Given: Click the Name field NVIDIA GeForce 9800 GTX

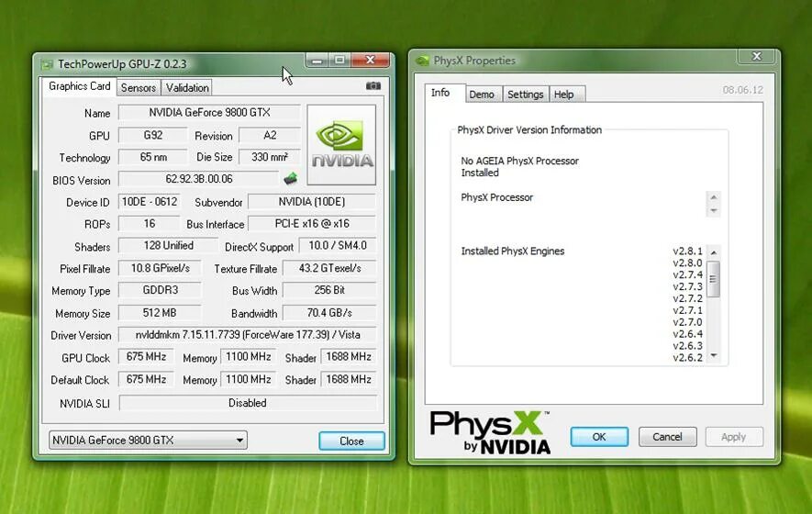Looking at the screenshot, I should pyautogui.click(x=209, y=112).
